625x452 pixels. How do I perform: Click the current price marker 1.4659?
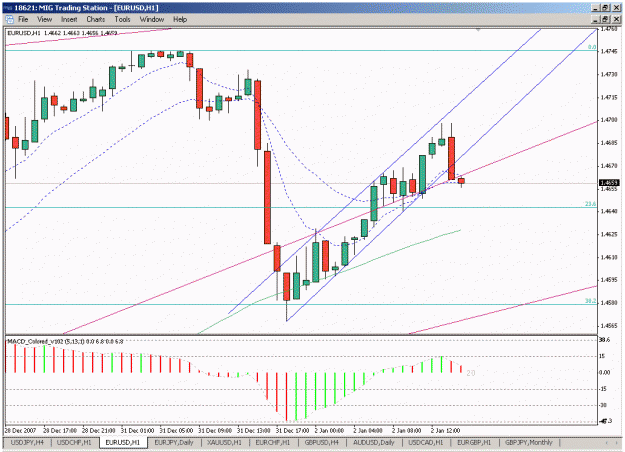pyautogui.click(x=609, y=183)
